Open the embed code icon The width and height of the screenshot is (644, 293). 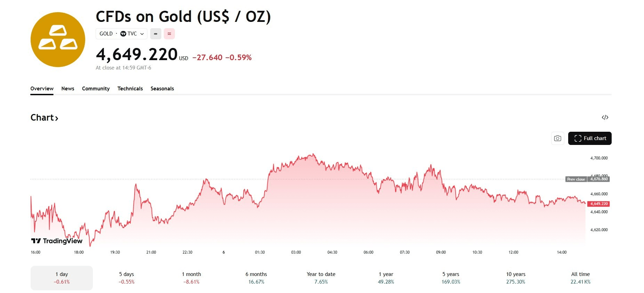(x=605, y=117)
